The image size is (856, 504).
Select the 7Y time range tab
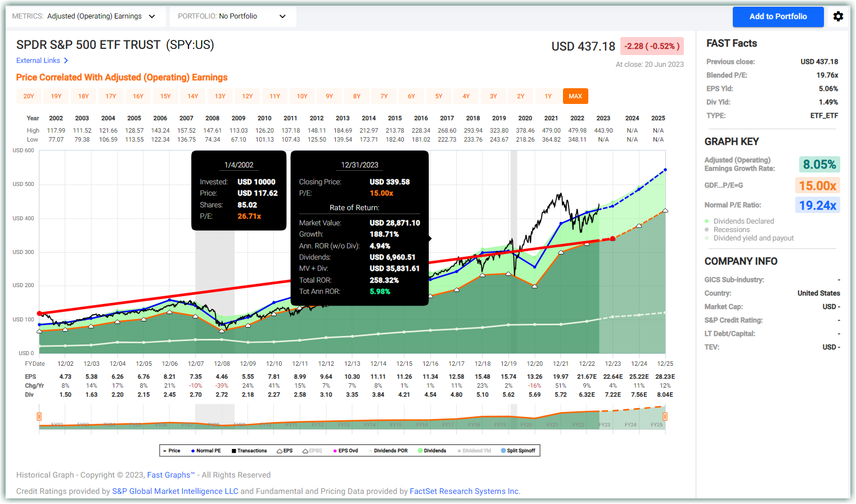click(x=384, y=97)
